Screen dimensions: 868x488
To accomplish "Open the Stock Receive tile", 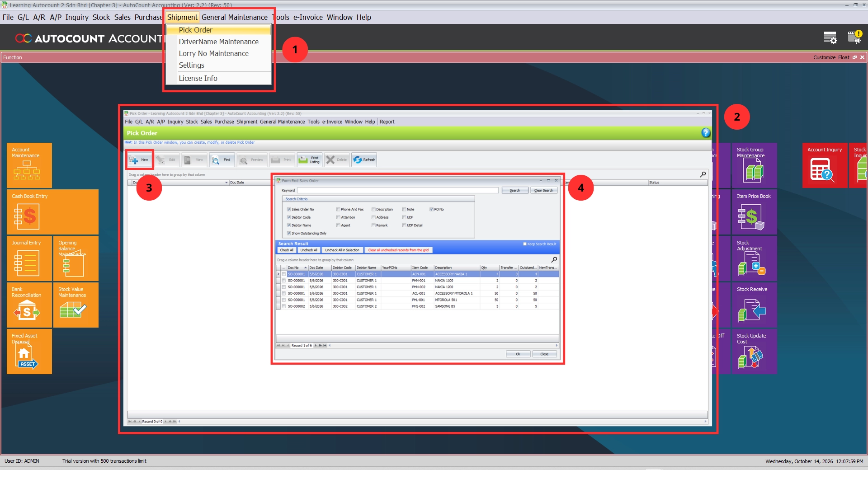I will pyautogui.click(x=754, y=305).
